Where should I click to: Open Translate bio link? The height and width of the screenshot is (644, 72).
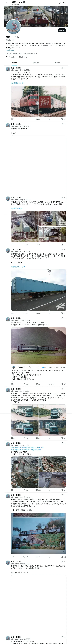click(10, 50)
